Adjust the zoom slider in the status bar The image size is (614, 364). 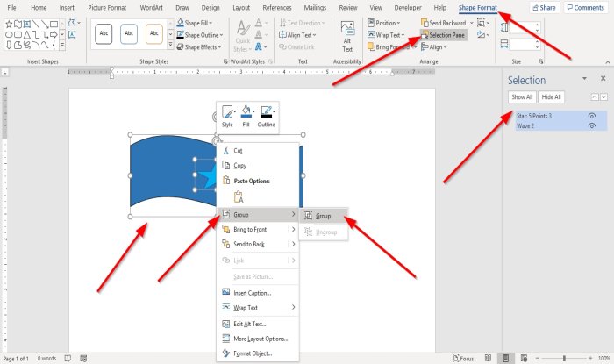[564, 358]
